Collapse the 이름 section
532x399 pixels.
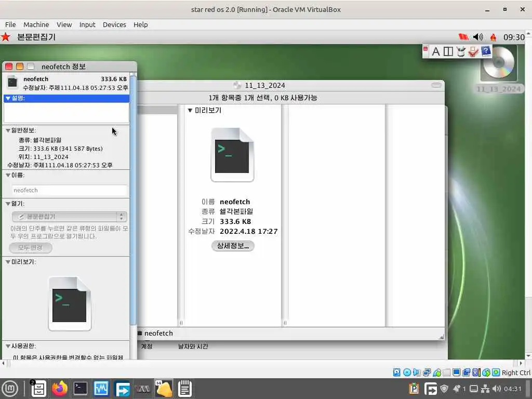pos(8,176)
